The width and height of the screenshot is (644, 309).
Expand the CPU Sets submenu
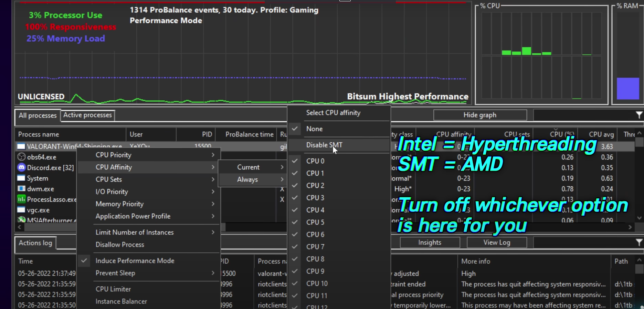coord(148,179)
